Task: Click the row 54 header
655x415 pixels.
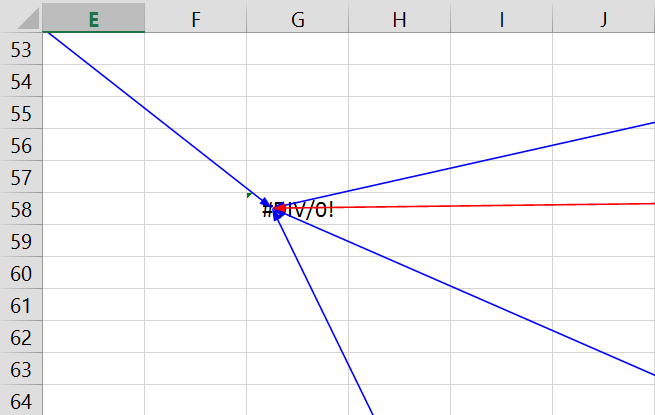Action: click(21, 81)
